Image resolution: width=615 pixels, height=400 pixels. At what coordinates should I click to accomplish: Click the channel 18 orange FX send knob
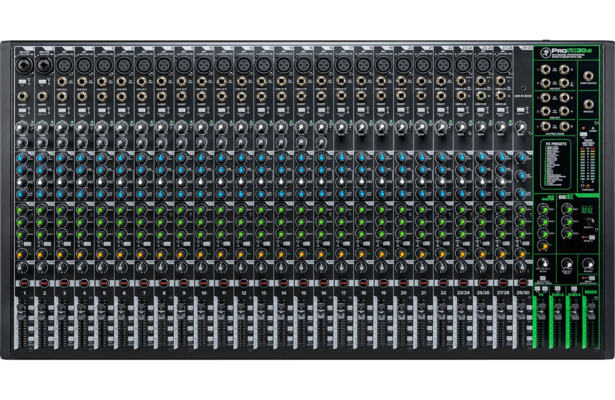(361, 255)
